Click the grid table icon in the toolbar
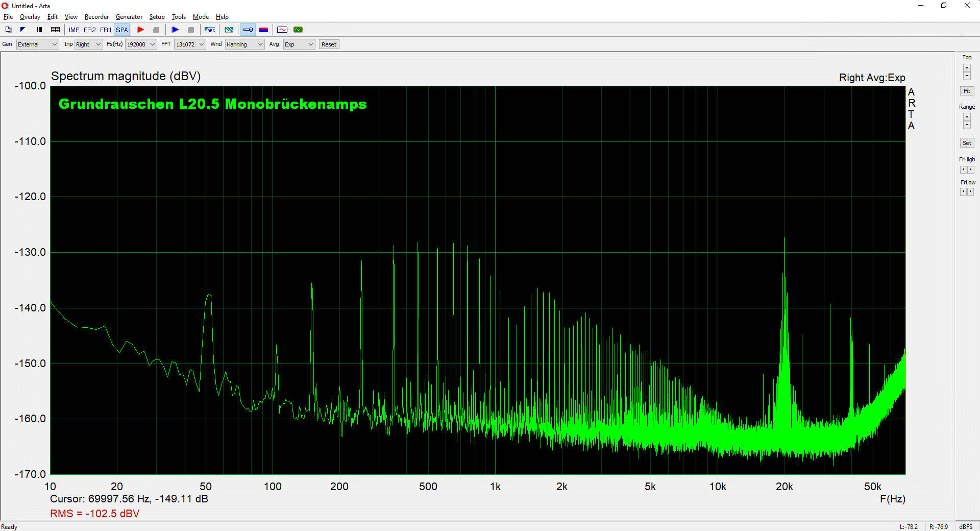Screen dimensions: 980x531 coord(56,30)
